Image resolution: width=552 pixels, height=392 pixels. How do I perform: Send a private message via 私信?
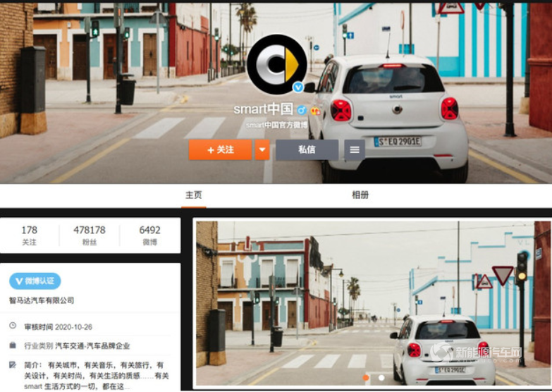click(307, 149)
